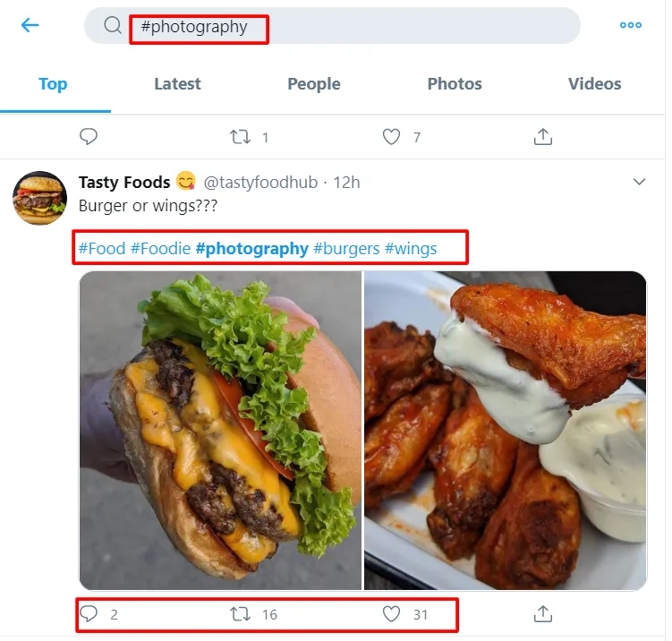Retweet the Tasty Foods tweet with 16 retweets
The image size is (672, 641).
pos(240,614)
